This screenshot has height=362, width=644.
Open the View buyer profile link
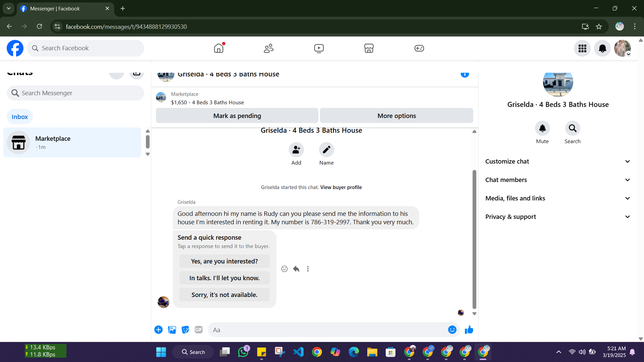341,187
